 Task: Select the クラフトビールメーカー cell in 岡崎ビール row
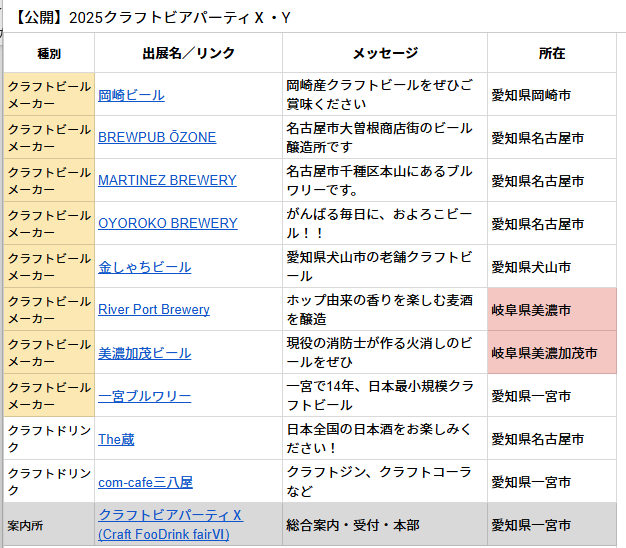(x=49, y=95)
